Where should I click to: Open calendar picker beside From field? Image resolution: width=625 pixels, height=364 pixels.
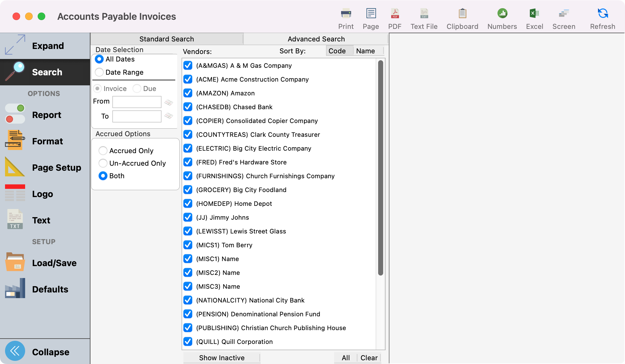(x=169, y=102)
